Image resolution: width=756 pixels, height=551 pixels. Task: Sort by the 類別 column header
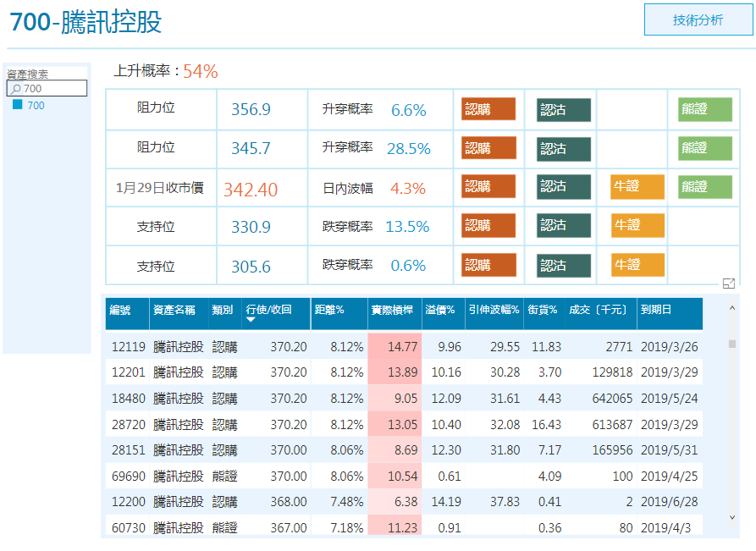pyautogui.click(x=225, y=314)
